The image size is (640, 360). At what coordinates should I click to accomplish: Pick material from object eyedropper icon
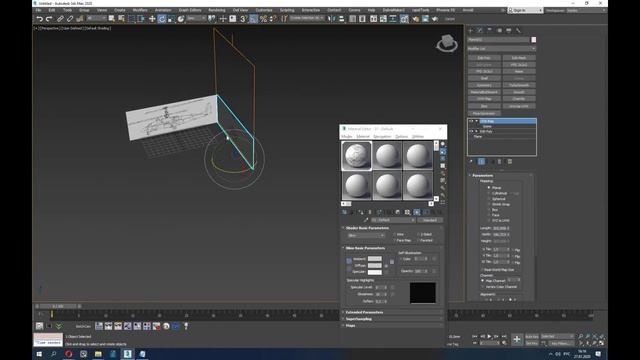tap(366, 220)
